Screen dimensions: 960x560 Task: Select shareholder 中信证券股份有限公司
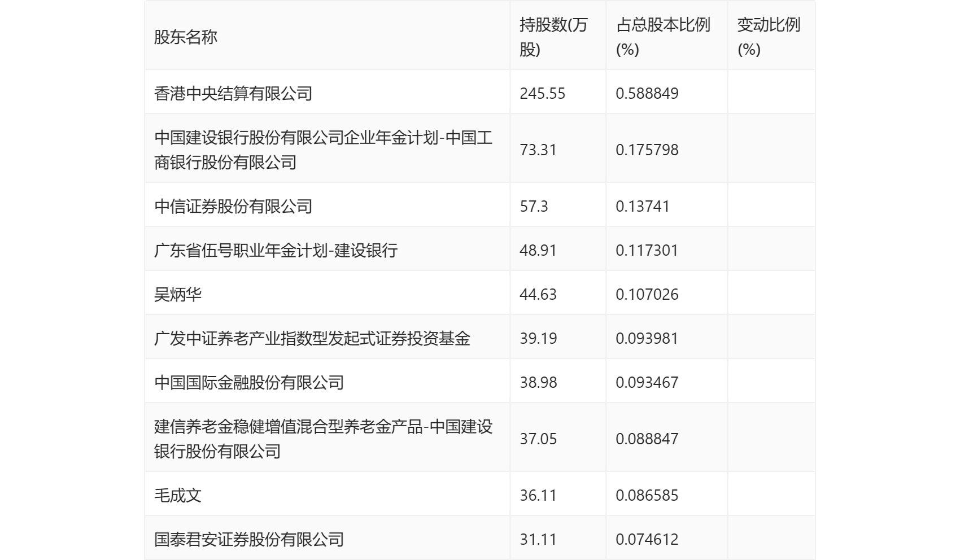(233, 206)
